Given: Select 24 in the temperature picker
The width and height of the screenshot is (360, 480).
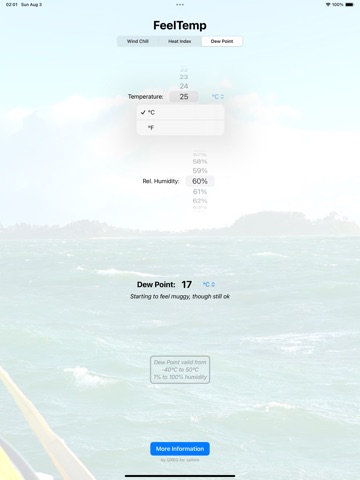Looking at the screenshot, I should 184,86.
